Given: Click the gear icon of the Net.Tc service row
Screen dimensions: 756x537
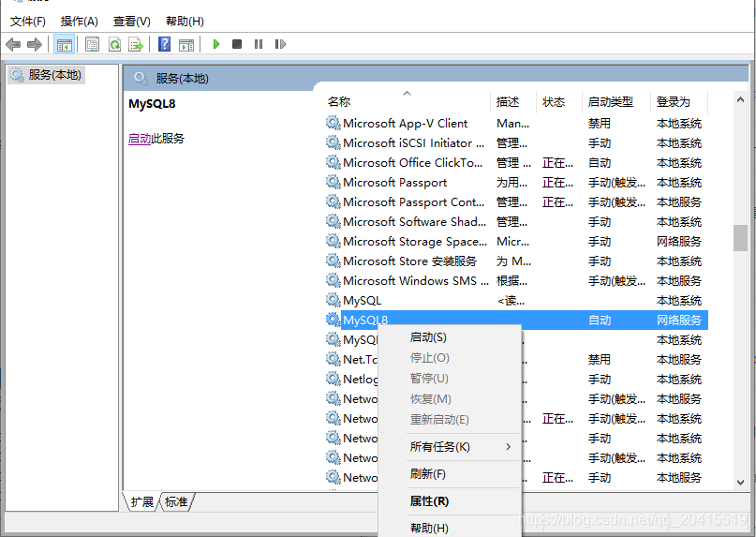Looking at the screenshot, I should [x=334, y=359].
